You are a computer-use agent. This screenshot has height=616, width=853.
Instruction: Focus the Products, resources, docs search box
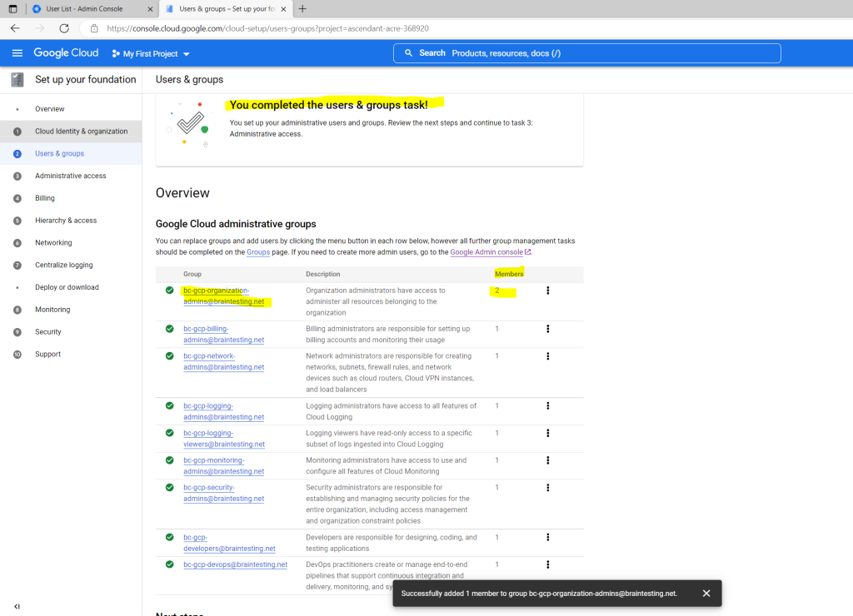click(587, 53)
